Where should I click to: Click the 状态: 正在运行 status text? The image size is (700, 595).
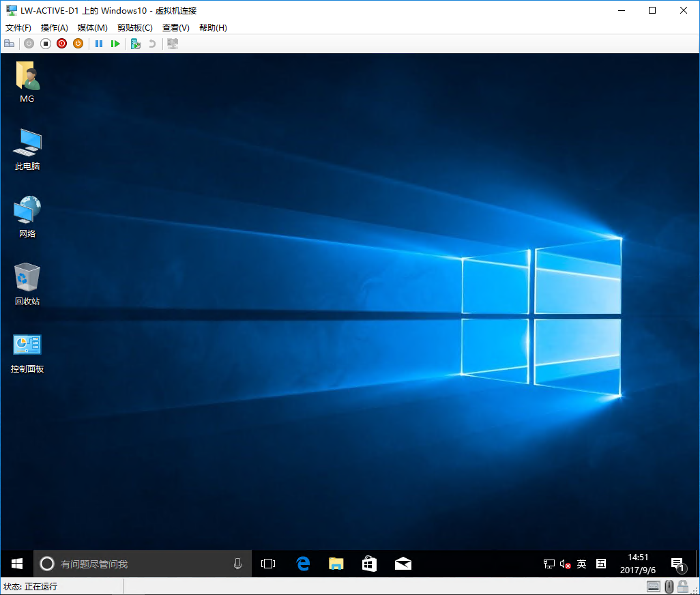coord(30,587)
